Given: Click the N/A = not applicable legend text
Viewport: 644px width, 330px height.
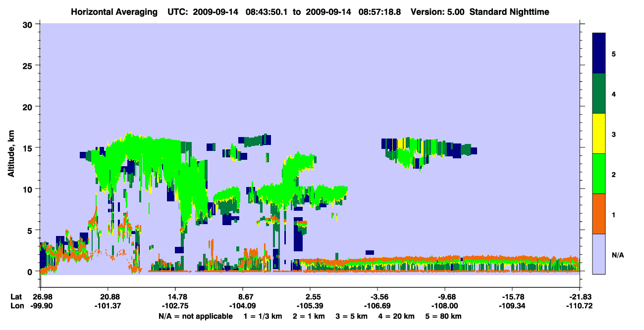Looking at the screenshot, I should [x=195, y=316].
